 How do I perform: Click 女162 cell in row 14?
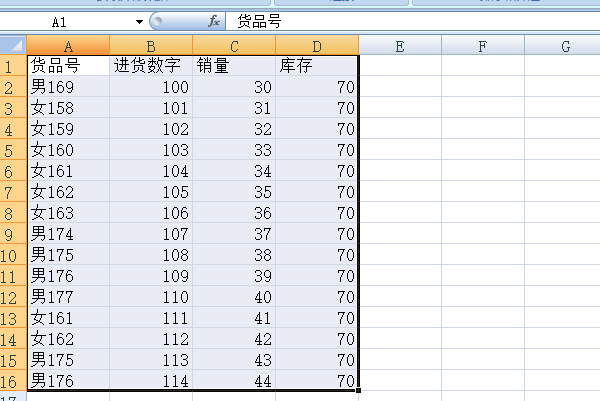coord(68,339)
